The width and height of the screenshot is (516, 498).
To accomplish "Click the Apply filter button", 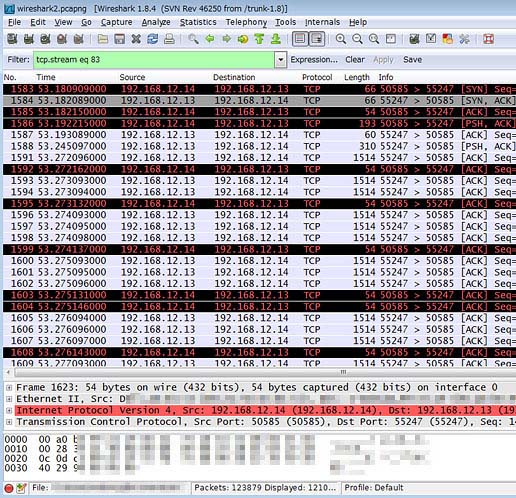I will click(x=383, y=60).
